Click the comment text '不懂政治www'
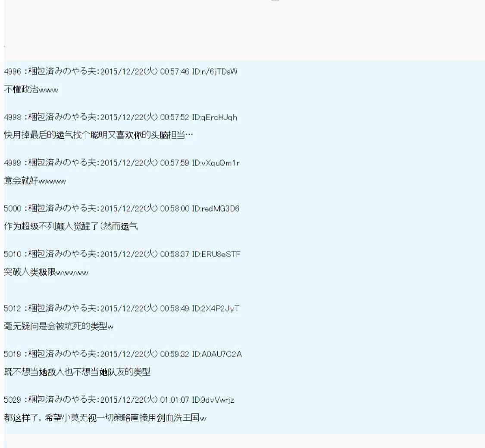The width and height of the screenshot is (485, 448). (x=31, y=90)
